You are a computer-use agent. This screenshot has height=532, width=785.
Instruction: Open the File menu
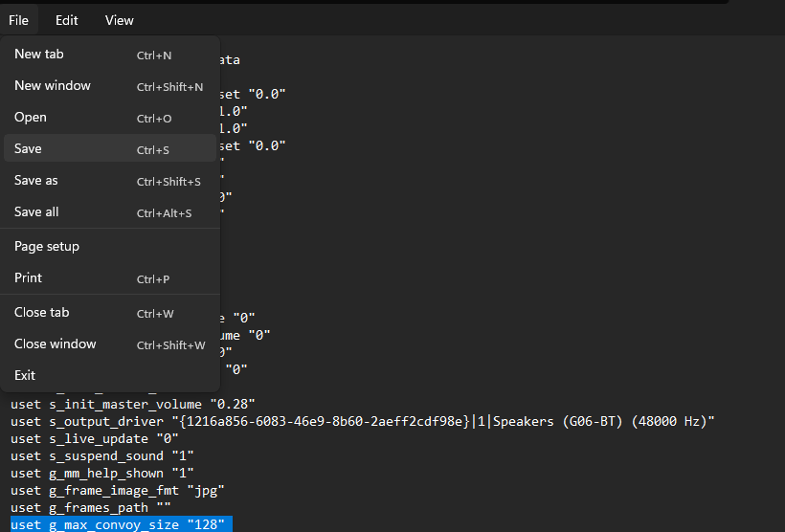click(x=19, y=20)
